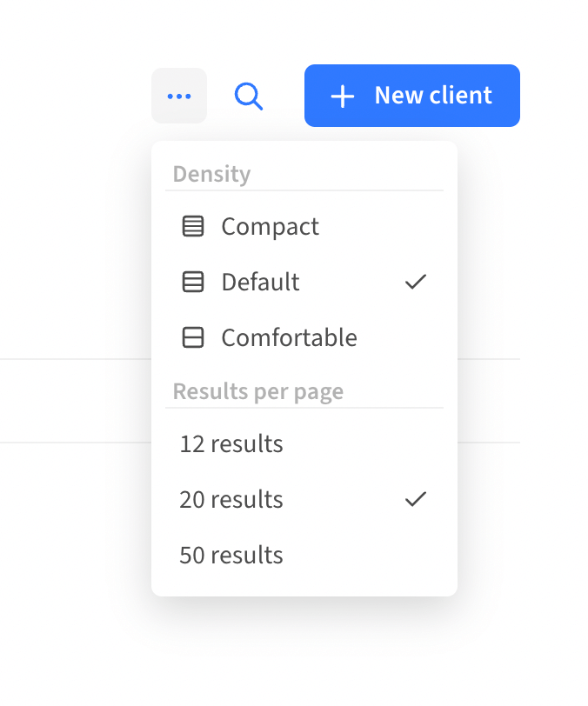The height and width of the screenshot is (706, 588).
Task: Select Compact density option
Action: coord(270,227)
